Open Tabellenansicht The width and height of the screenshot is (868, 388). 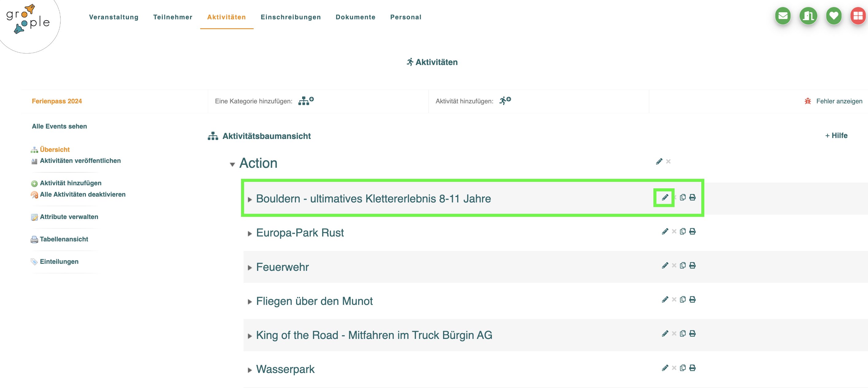[64, 239]
